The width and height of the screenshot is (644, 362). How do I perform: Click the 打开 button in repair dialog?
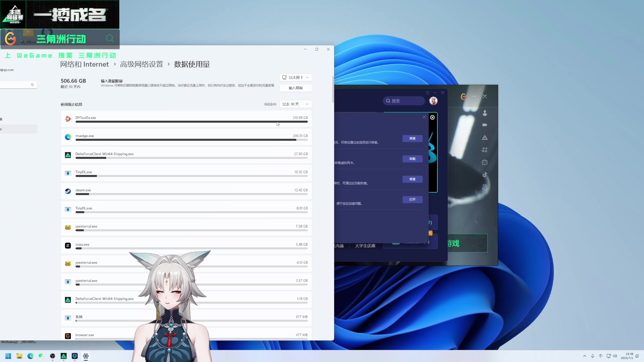coord(412,199)
